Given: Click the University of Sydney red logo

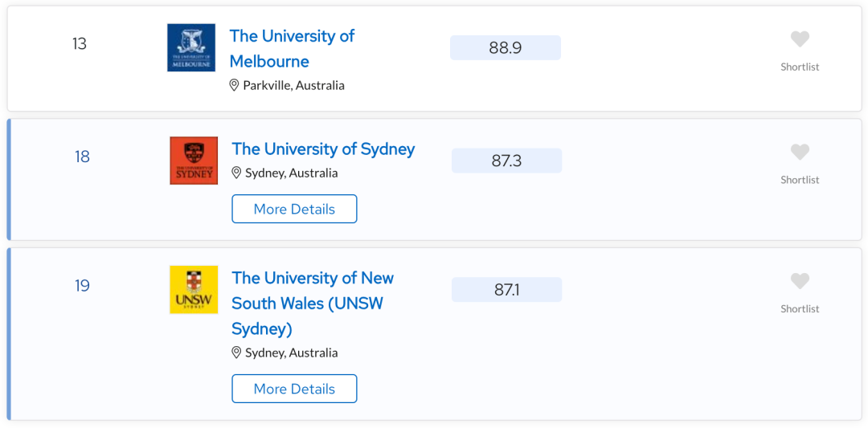Looking at the screenshot, I should 193,161.
